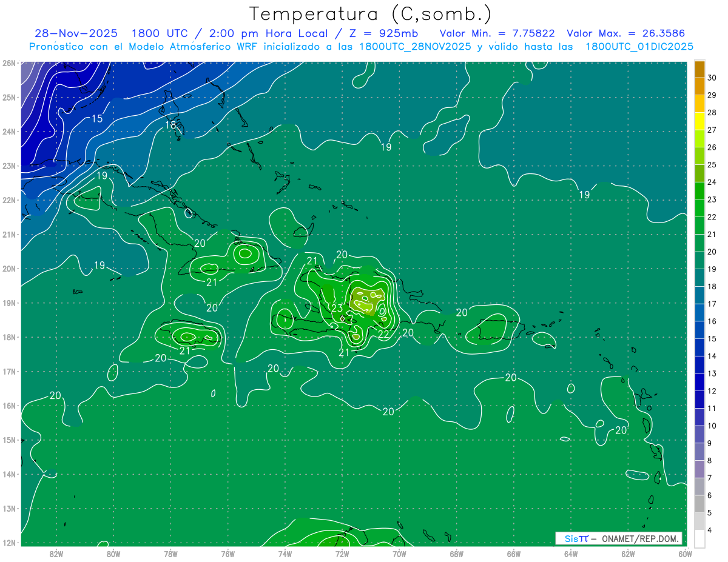Click the gray legend swatch between 4 and 5
The height and width of the screenshot is (562, 728).
point(699,521)
